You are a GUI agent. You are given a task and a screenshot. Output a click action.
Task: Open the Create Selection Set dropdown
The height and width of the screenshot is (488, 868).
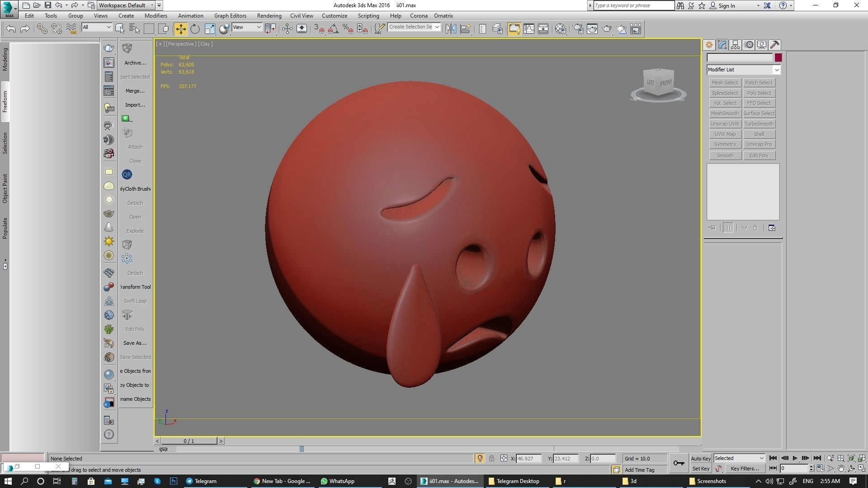(x=414, y=27)
